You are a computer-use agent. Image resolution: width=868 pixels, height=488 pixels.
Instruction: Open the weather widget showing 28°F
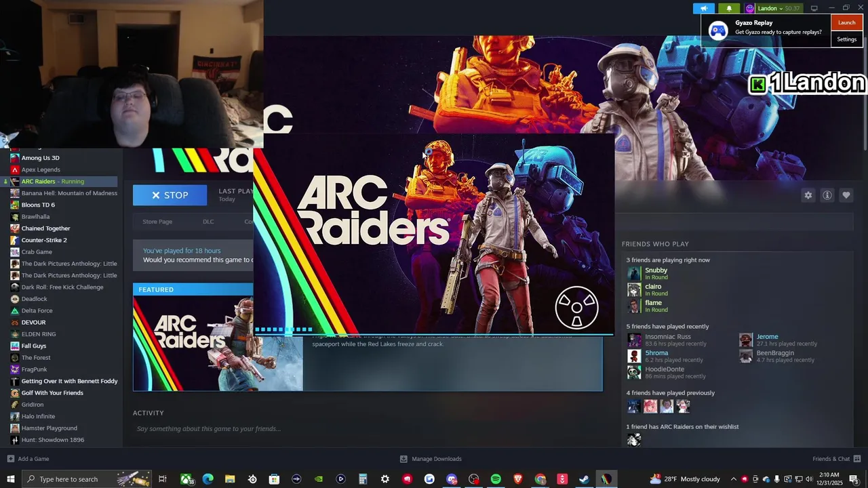[x=685, y=479]
